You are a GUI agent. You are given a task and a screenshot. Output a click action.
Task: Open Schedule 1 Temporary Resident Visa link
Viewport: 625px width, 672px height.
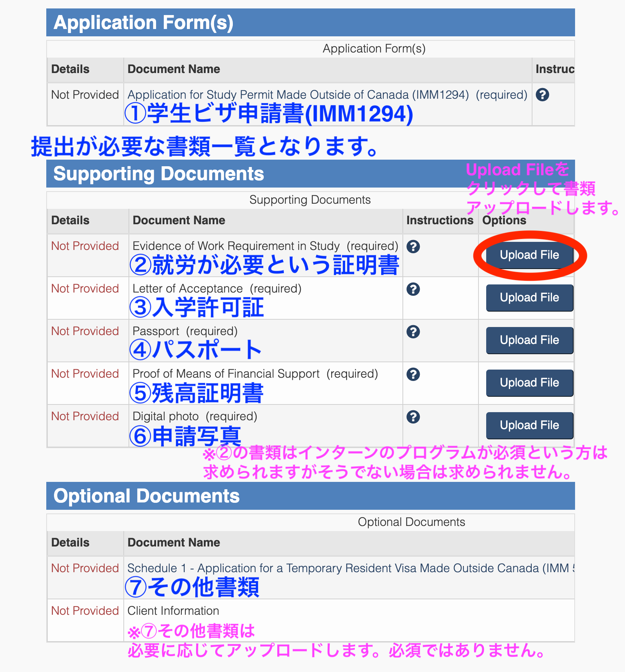pos(349,568)
